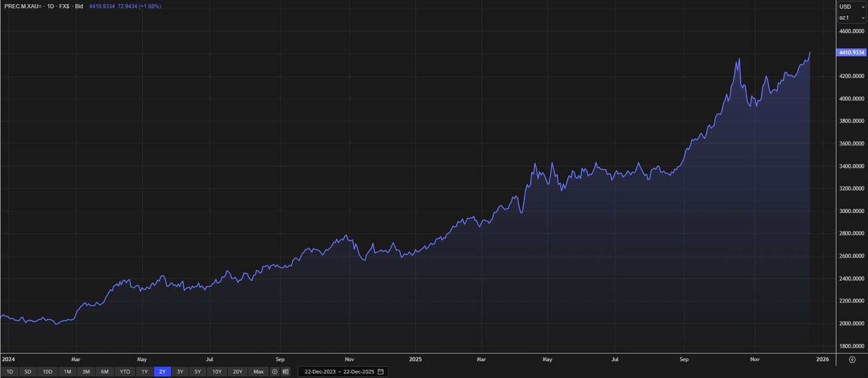
Task: Select the 3M time range
Action: pyautogui.click(x=86, y=372)
